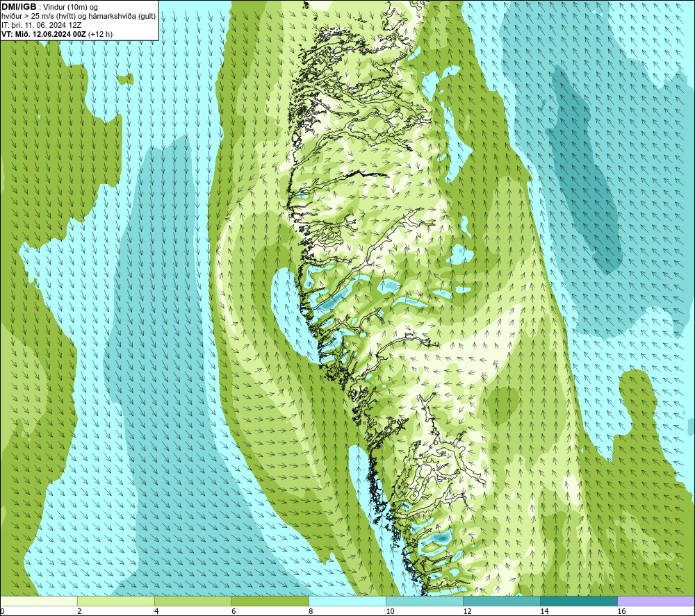Click the legend scale label '2'
Screen dimensions: 695x616
(79, 612)
